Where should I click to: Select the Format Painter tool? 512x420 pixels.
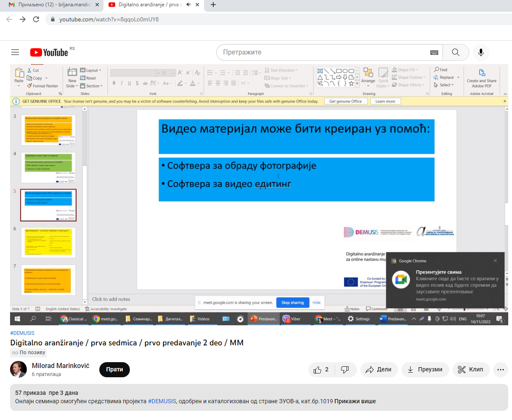[43, 86]
